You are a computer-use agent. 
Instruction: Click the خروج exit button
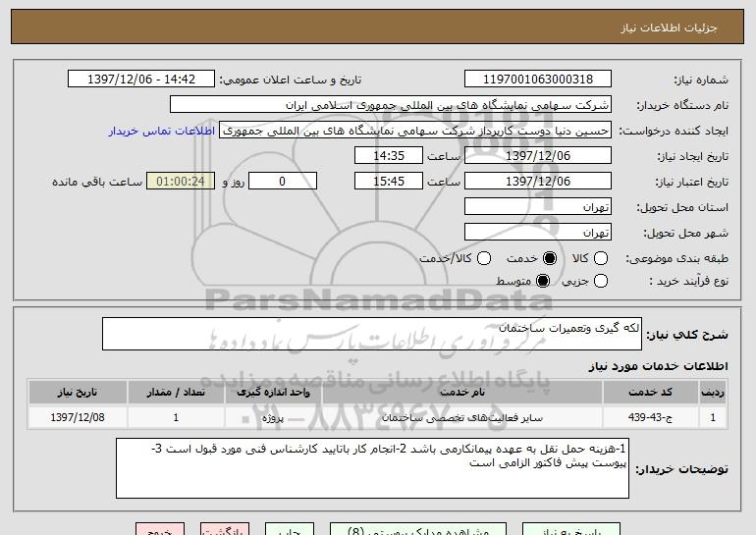[x=160, y=530]
